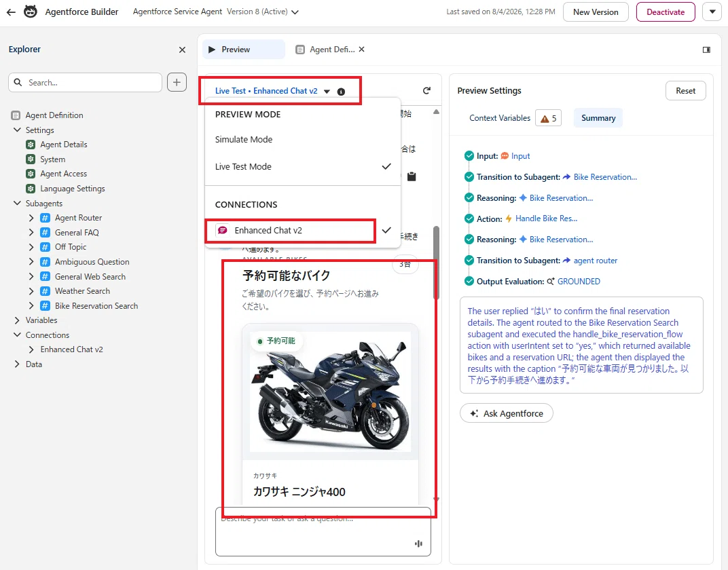Click the Kawasaki Ninja motorcycle image
Image resolution: width=728 pixels, height=570 pixels.
click(330, 392)
